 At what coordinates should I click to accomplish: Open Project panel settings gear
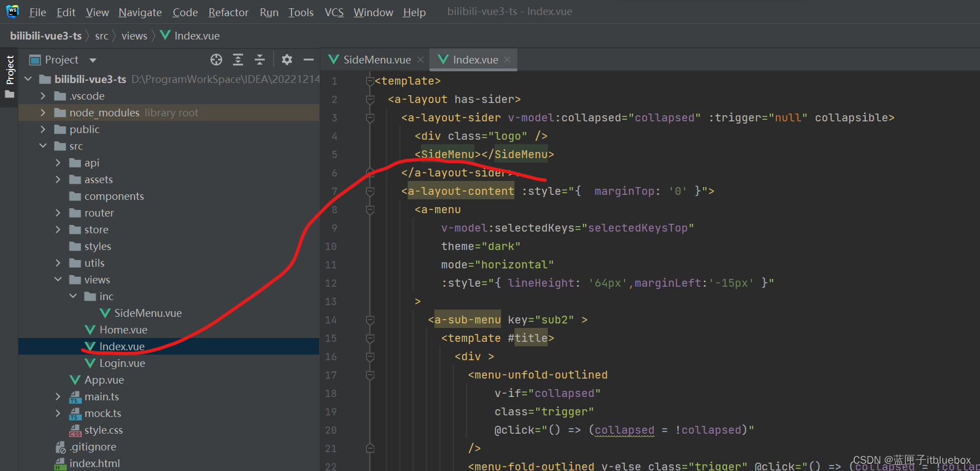pos(287,60)
